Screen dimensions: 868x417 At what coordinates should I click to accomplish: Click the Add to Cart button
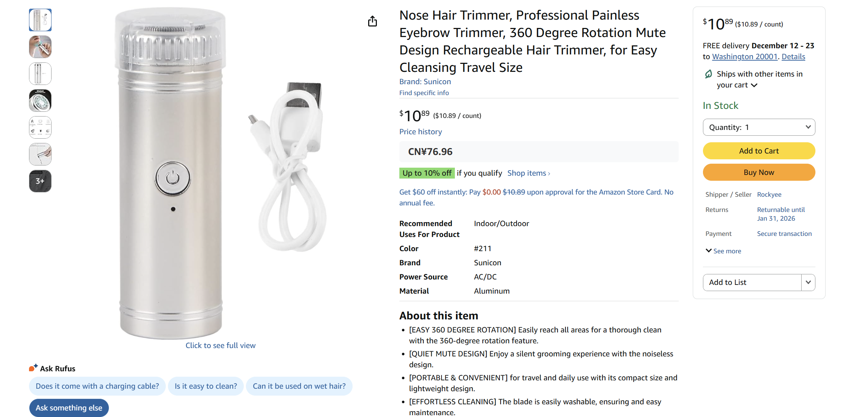(x=759, y=151)
